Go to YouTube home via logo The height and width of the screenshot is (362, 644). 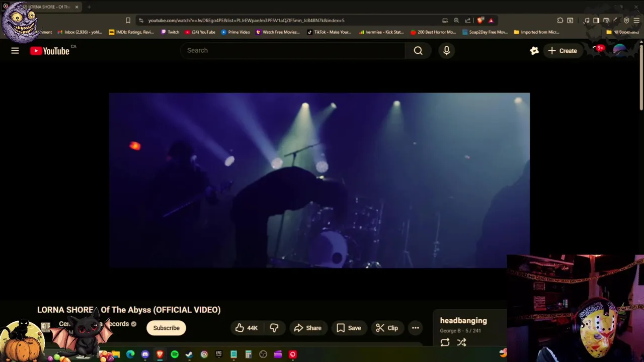pyautogui.click(x=49, y=51)
